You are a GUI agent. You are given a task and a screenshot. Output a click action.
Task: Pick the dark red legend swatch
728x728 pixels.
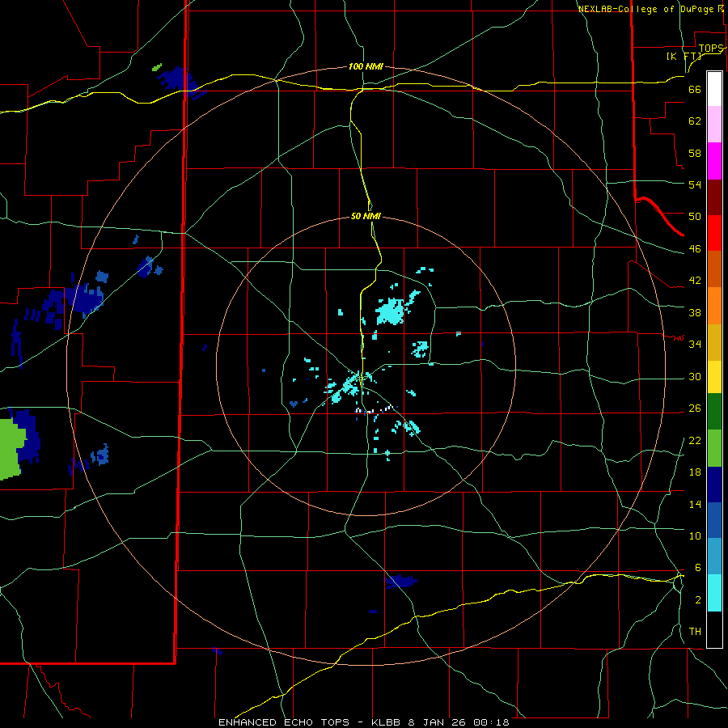[714, 197]
